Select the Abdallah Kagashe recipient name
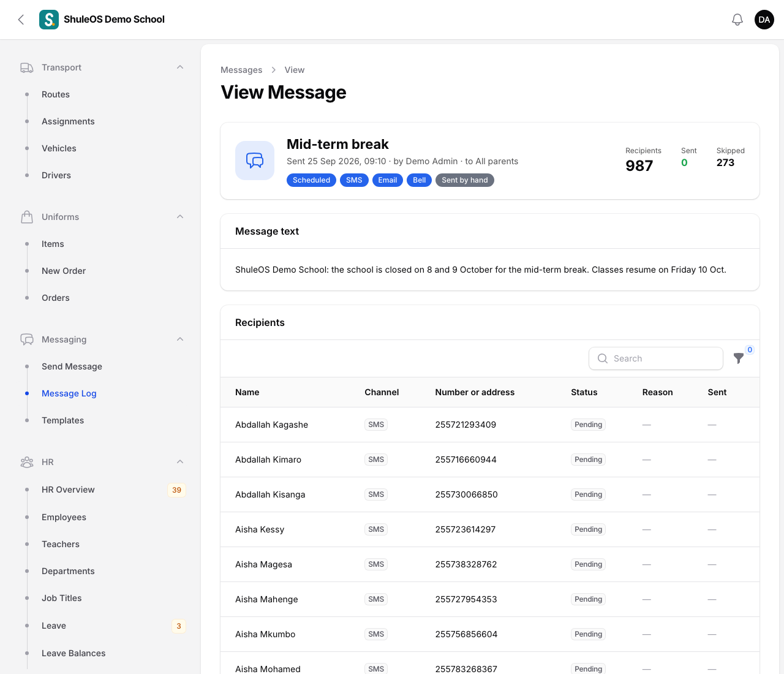This screenshot has width=784, height=674. click(x=271, y=425)
